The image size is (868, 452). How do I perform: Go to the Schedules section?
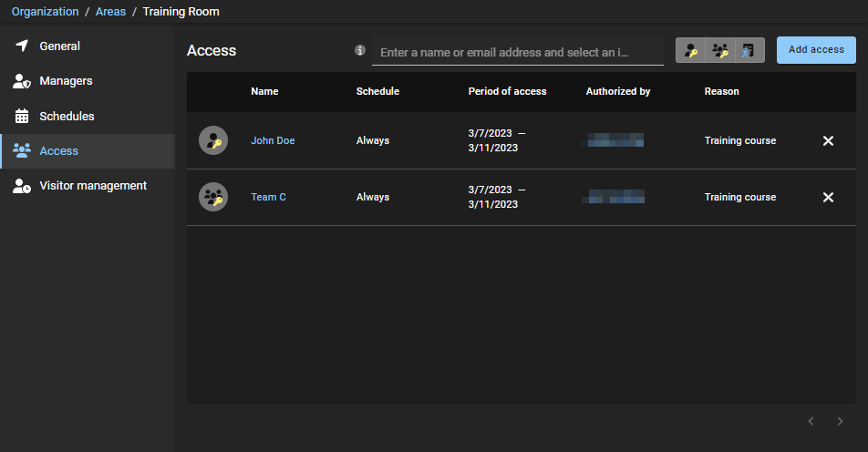[x=67, y=117]
